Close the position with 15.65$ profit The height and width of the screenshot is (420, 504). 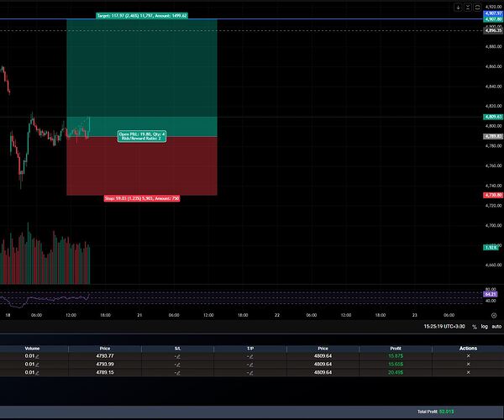click(x=468, y=364)
